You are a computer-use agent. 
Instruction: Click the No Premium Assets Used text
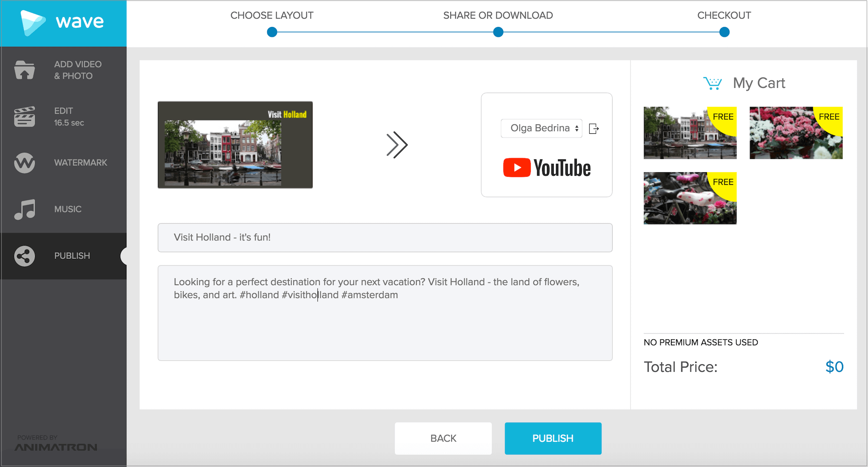pyautogui.click(x=700, y=342)
